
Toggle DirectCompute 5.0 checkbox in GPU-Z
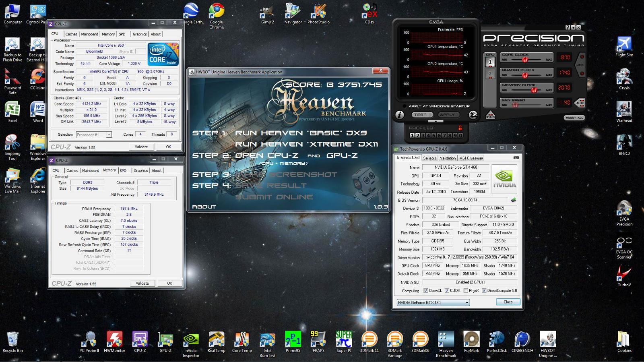[484, 291]
